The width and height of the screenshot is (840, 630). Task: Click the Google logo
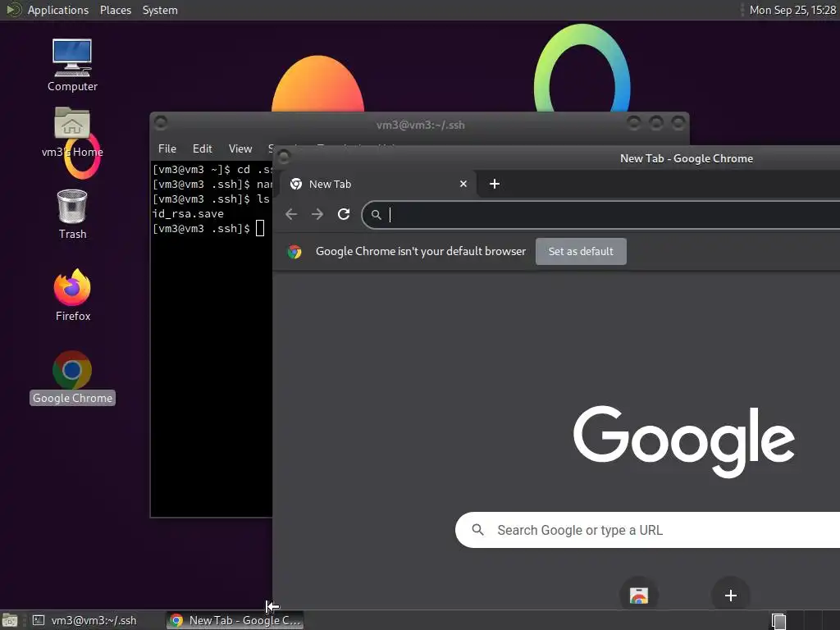[684, 441]
